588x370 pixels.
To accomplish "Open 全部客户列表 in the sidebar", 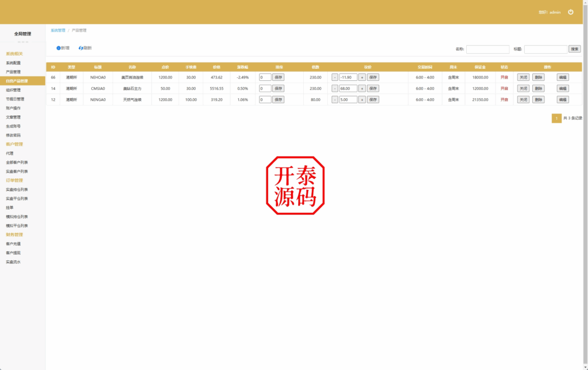I will pyautogui.click(x=17, y=162).
